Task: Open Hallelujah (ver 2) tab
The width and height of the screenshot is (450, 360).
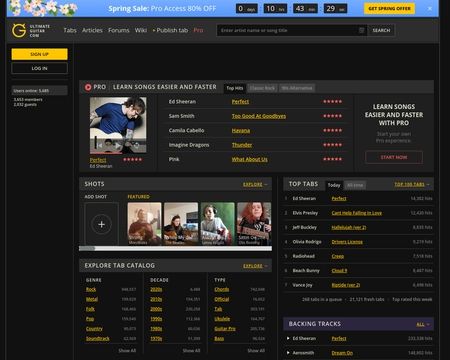Action: click(x=349, y=227)
